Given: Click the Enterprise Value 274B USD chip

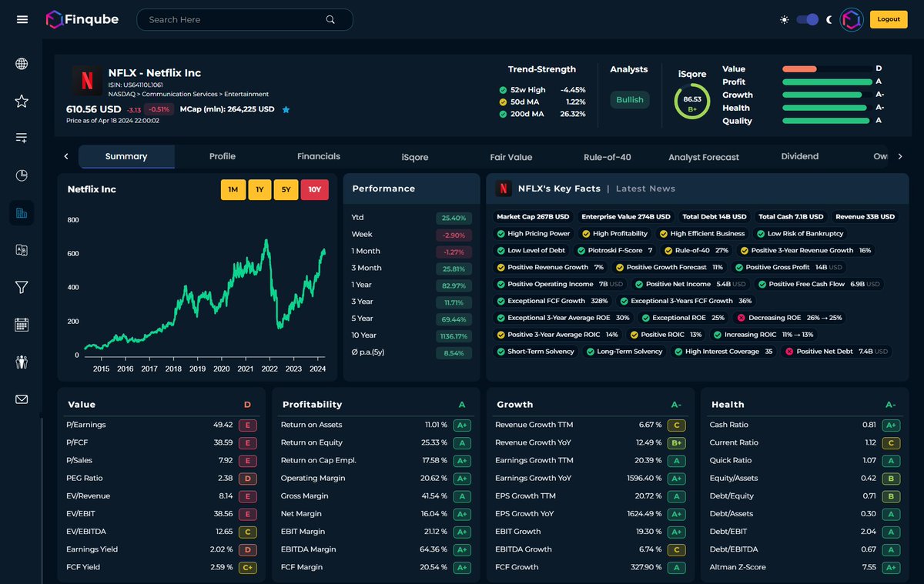Looking at the screenshot, I should click(x=626, y=217).
